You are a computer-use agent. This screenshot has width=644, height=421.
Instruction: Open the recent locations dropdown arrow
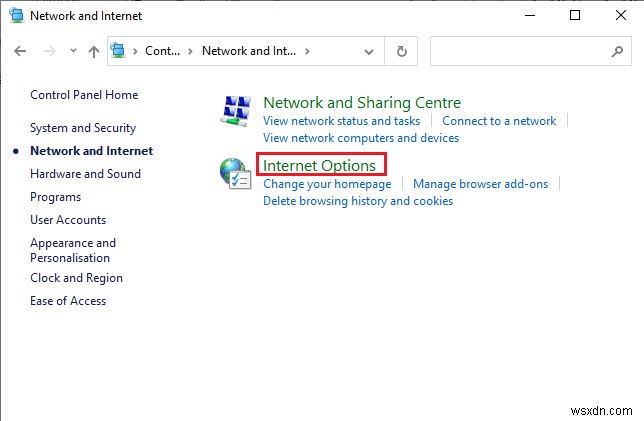(71, 51)
